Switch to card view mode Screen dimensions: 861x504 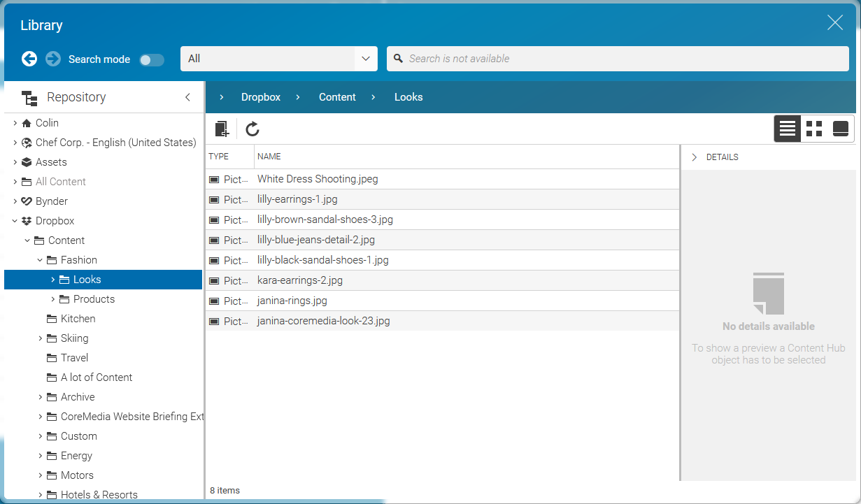[x=839, y=129]
